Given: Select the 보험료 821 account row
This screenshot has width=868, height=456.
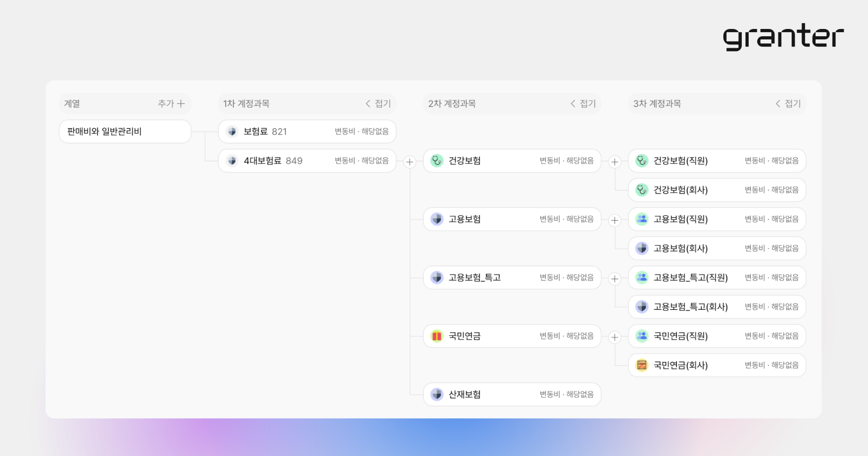Looking at the screenshot, I should tap(307, 132).
